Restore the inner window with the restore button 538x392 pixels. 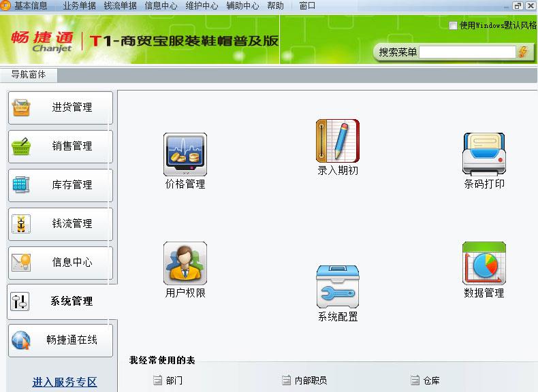tap(518, 6)
